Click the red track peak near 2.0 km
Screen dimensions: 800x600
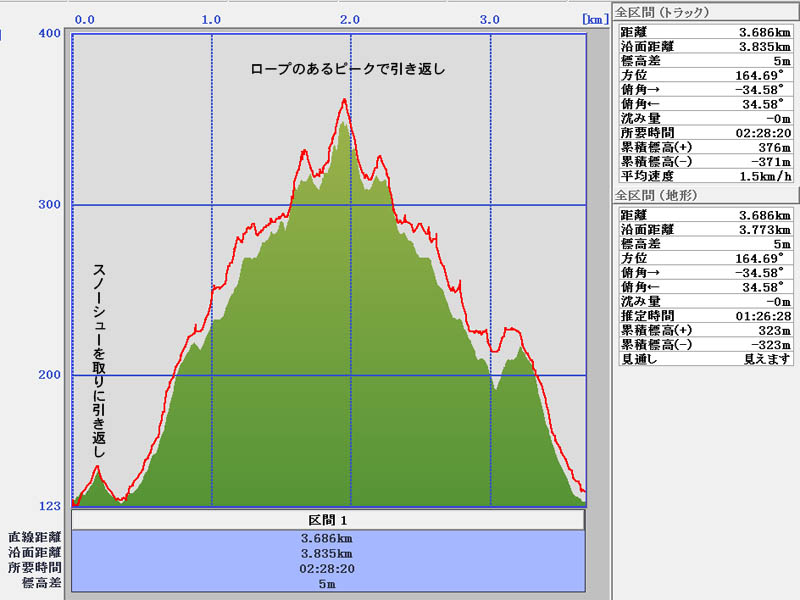pos(345,100)
